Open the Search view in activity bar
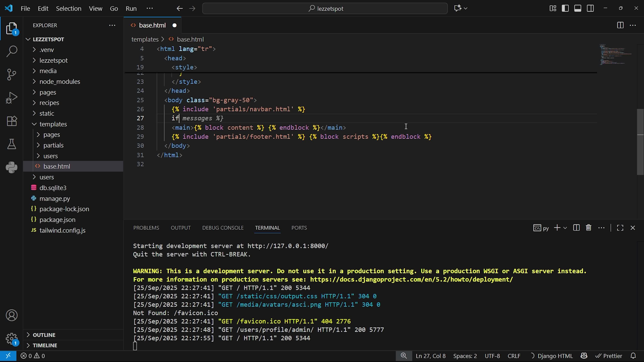The width and height of the screenshot is (644, 362). click(12, 51)
